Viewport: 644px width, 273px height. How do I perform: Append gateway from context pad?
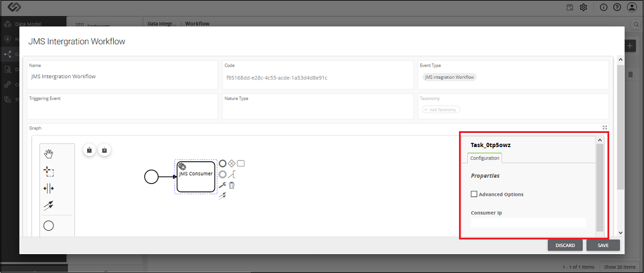point(232,164)
